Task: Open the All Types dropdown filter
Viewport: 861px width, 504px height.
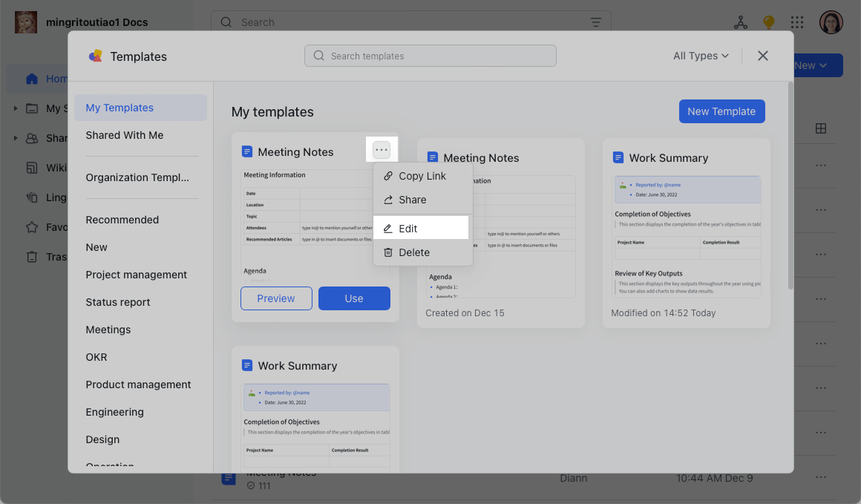Action: pyautogui.click(x=701, y=56)
